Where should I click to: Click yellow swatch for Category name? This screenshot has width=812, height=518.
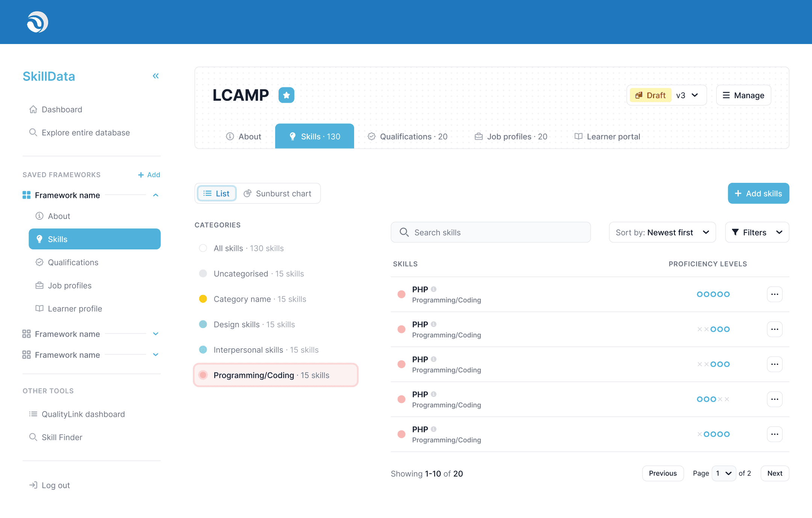click(203, 299)
